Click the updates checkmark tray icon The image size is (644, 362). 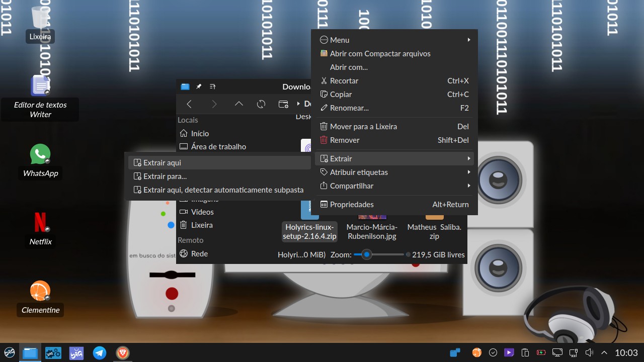point(493,352)
